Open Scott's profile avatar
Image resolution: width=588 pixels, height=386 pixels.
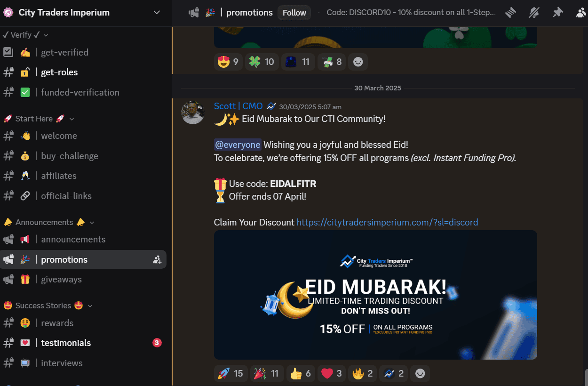click(193, 113)
